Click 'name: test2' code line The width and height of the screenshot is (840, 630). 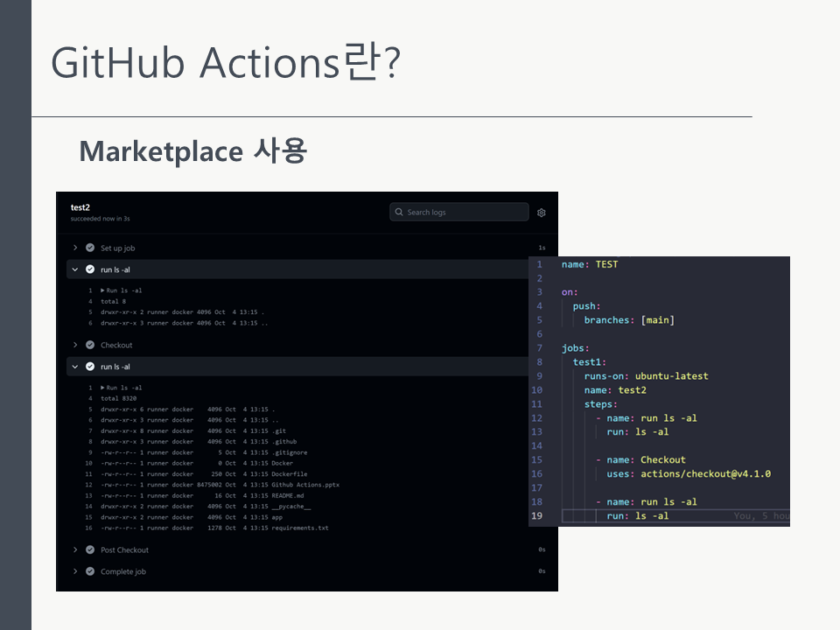pyautogui.click(x=615, y=390)
